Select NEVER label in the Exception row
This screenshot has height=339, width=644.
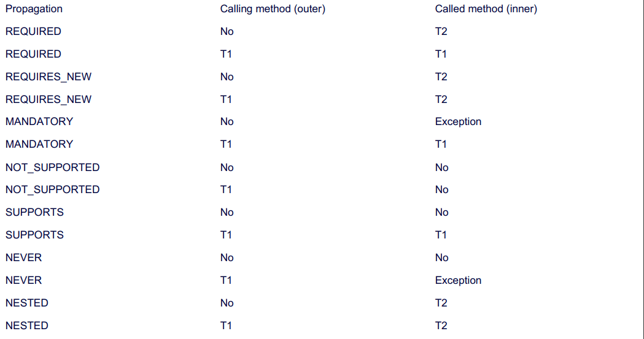click(24, 280)
